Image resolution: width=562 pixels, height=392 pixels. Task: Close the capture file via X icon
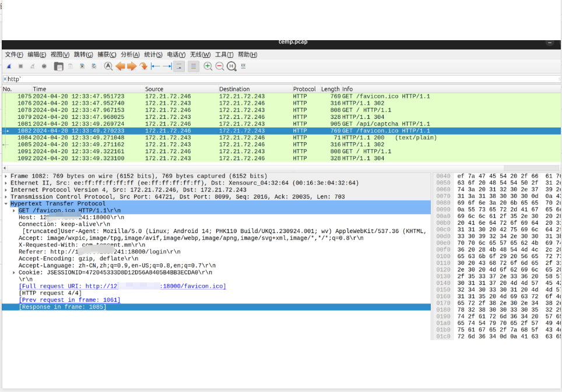tap(82, 66)
